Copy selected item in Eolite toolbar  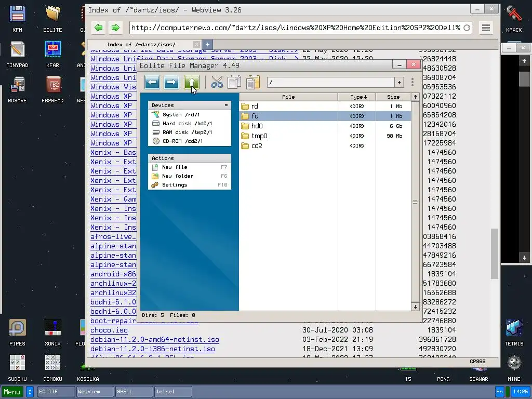[x=234, y=82]
